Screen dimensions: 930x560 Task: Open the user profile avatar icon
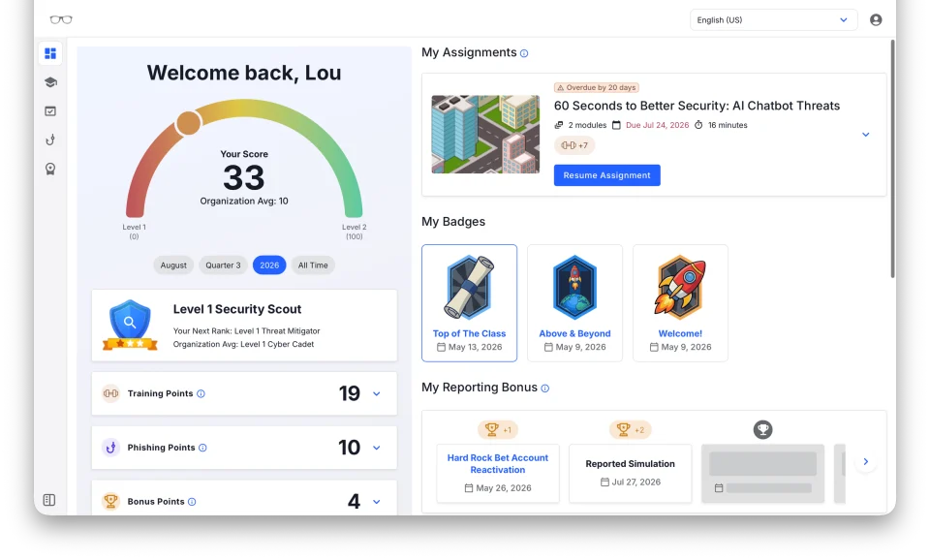[876, 19]
